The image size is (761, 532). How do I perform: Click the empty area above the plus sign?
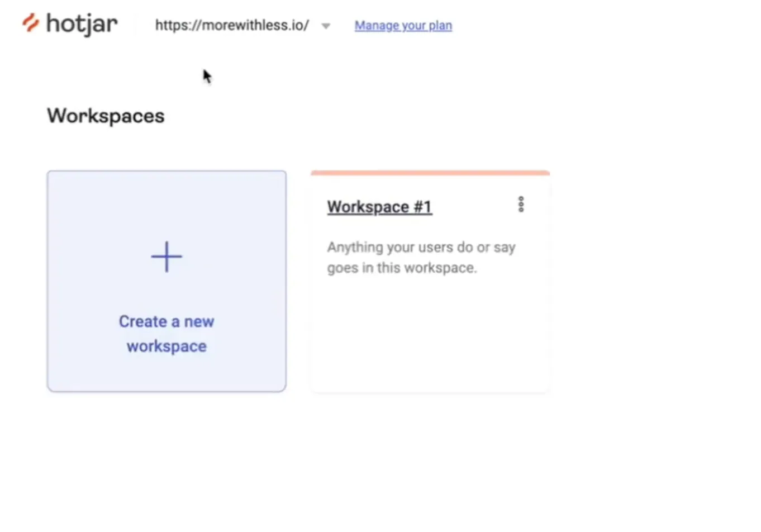click(x=167, y=206)
